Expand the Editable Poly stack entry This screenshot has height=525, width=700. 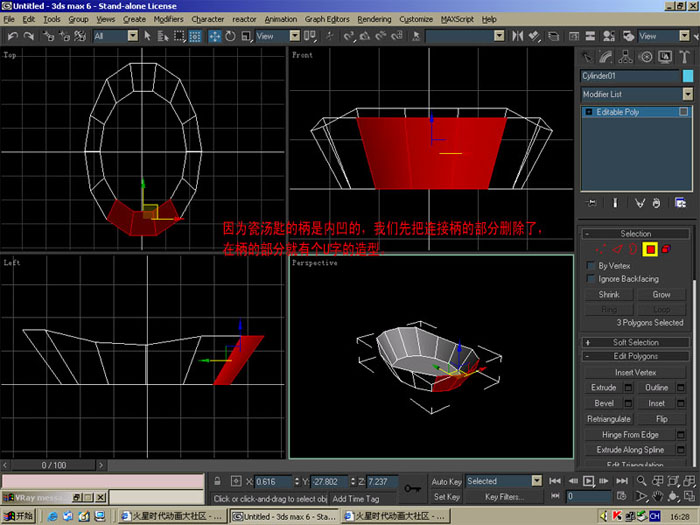(589, 112)
